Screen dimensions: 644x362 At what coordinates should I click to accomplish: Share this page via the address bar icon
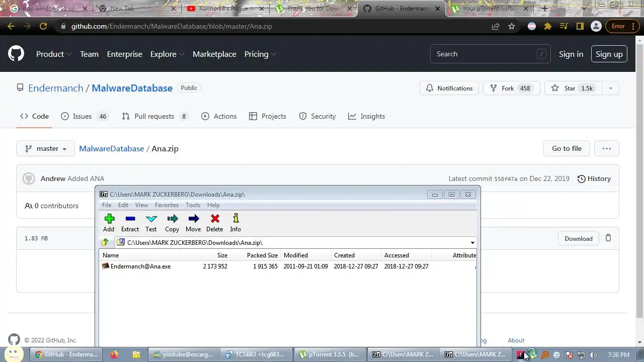[496, 26]
